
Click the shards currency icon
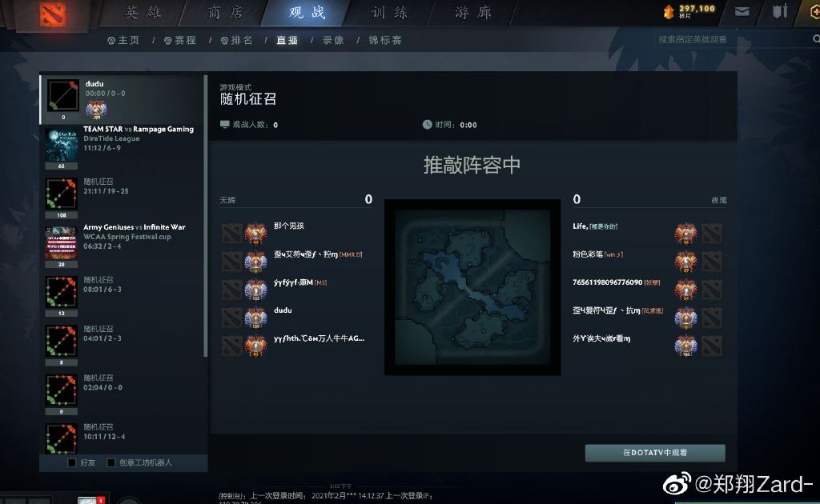(x=669, y=12)
